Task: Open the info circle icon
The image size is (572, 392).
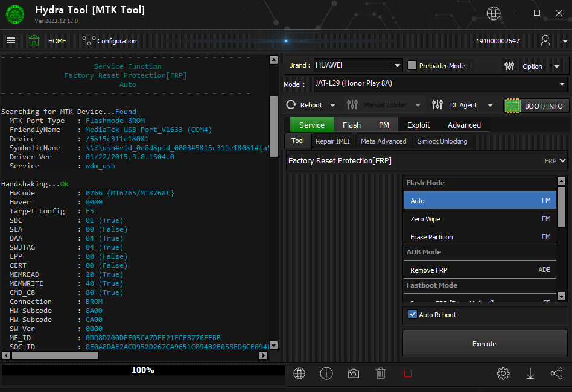Action: tap(326, 373)
